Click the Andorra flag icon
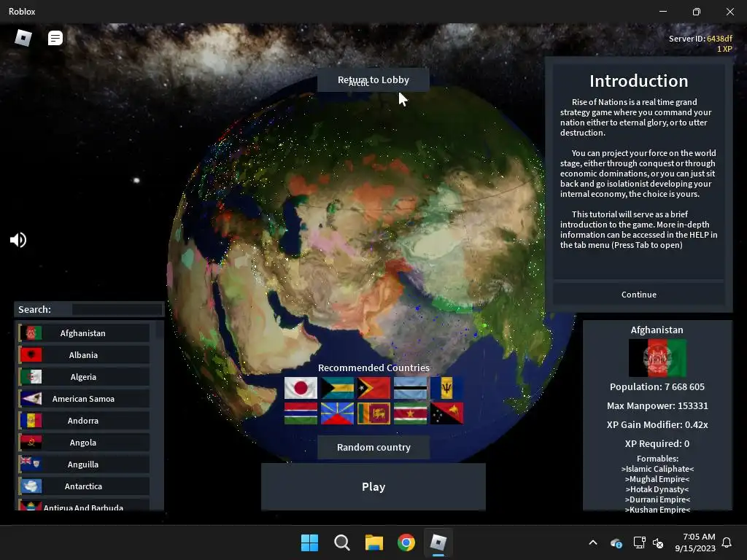The width and height of the screenshot is (747, 560). 31,421
